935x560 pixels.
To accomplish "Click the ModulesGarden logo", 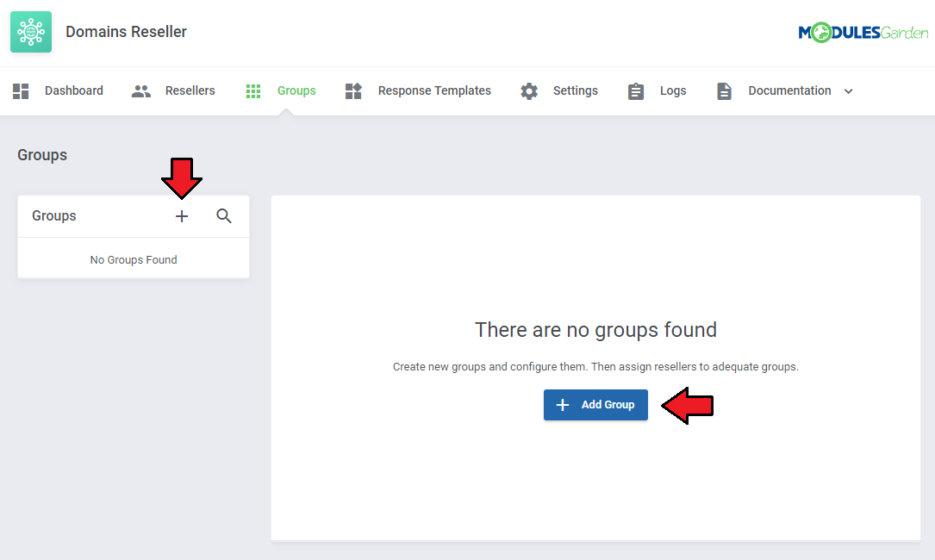I will (863, 32).
